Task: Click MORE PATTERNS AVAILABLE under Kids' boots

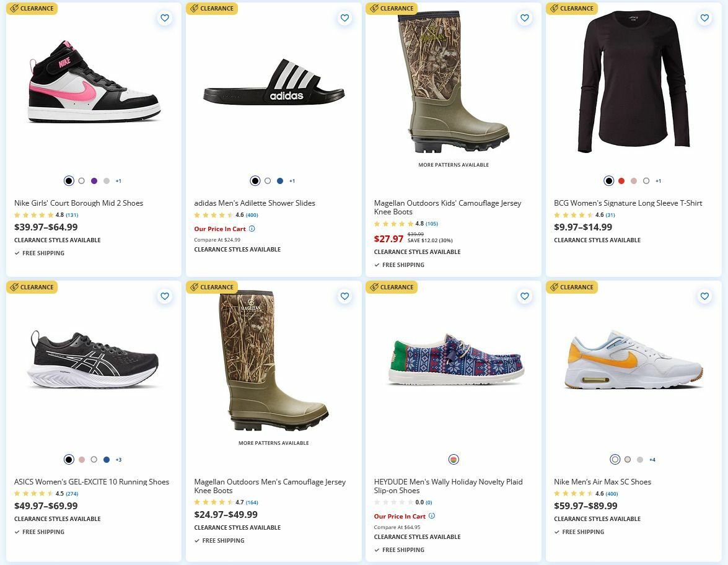Action: tap(453, 165)
